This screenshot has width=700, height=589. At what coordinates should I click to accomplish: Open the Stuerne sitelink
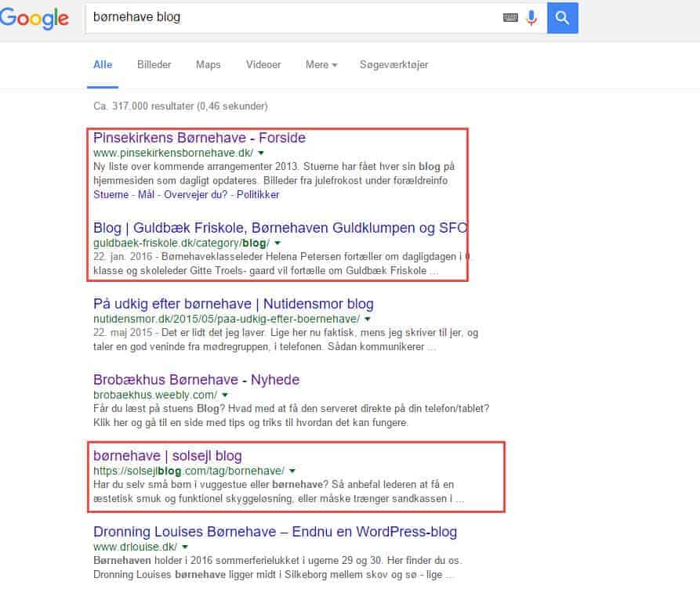(x=111, y=194)
